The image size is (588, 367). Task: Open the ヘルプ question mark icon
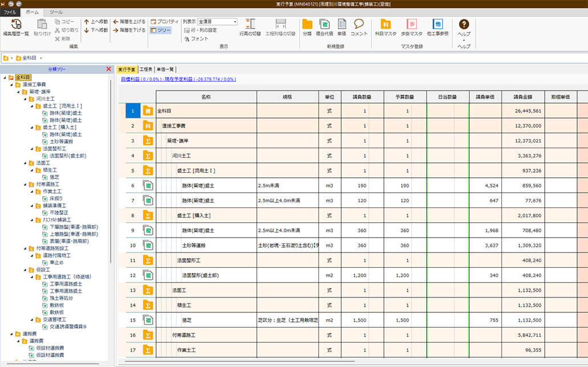(x=464, y=24)
